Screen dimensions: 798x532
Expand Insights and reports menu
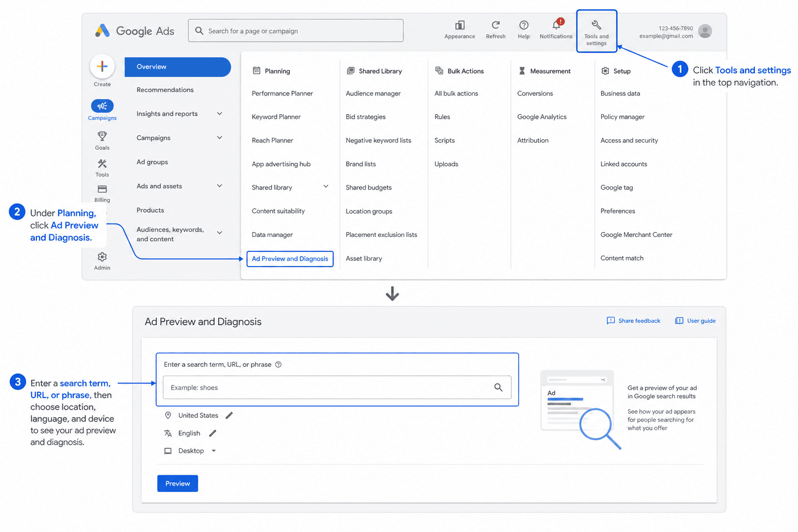(x=220, y=114)
